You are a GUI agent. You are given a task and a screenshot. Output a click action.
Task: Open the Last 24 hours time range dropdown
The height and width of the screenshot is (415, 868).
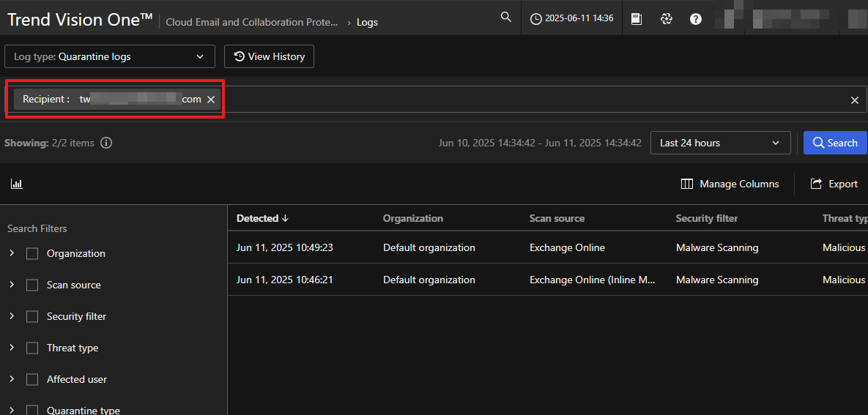pos(720,143)
